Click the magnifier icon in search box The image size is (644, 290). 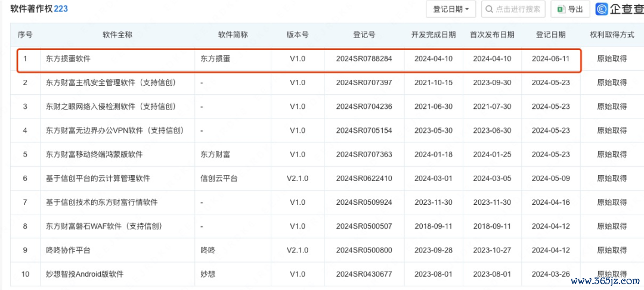489,9
